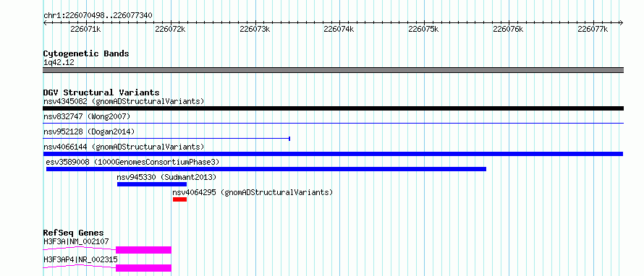Click the left arrow end of the ruler

coord(45,22)
